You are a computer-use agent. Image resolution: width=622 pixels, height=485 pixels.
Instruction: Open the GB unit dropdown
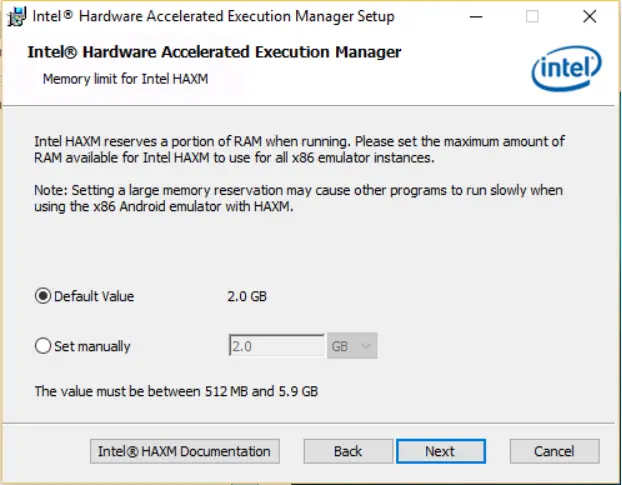[352, 346]
